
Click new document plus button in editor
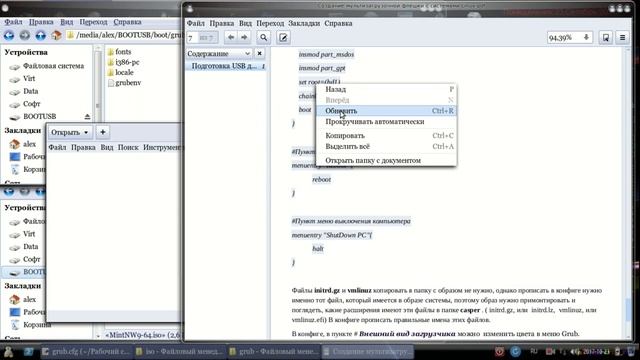point(103,132)
